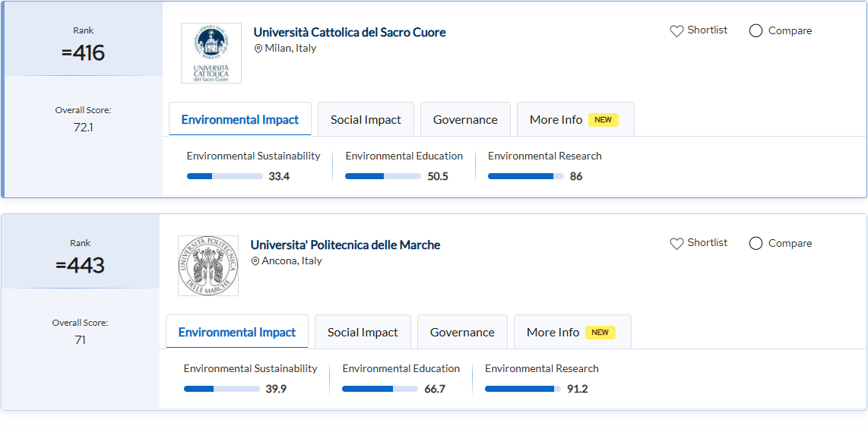Click Universita' Politecnica delle Marche logo
The image size is (868, 426).
(207, 266)
